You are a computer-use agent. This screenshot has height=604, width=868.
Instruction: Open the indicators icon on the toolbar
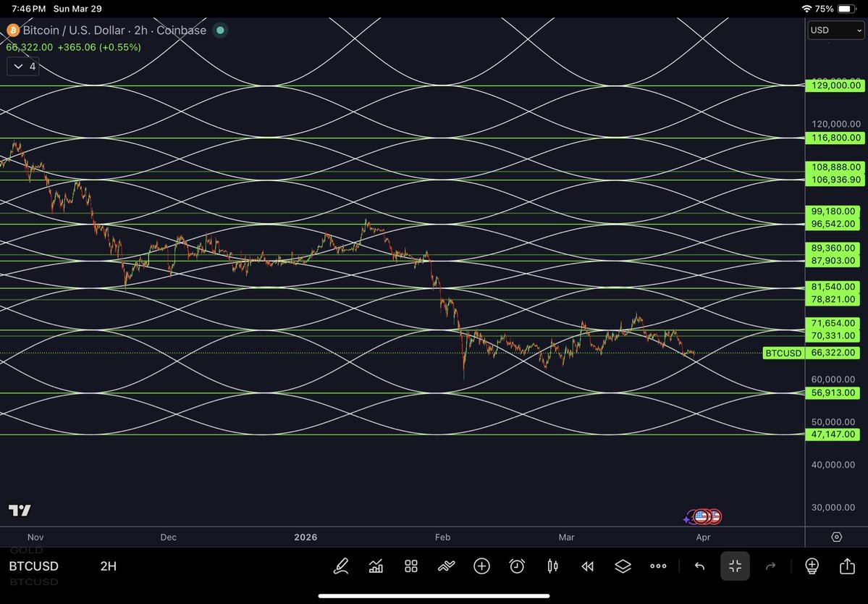[376, 566]
